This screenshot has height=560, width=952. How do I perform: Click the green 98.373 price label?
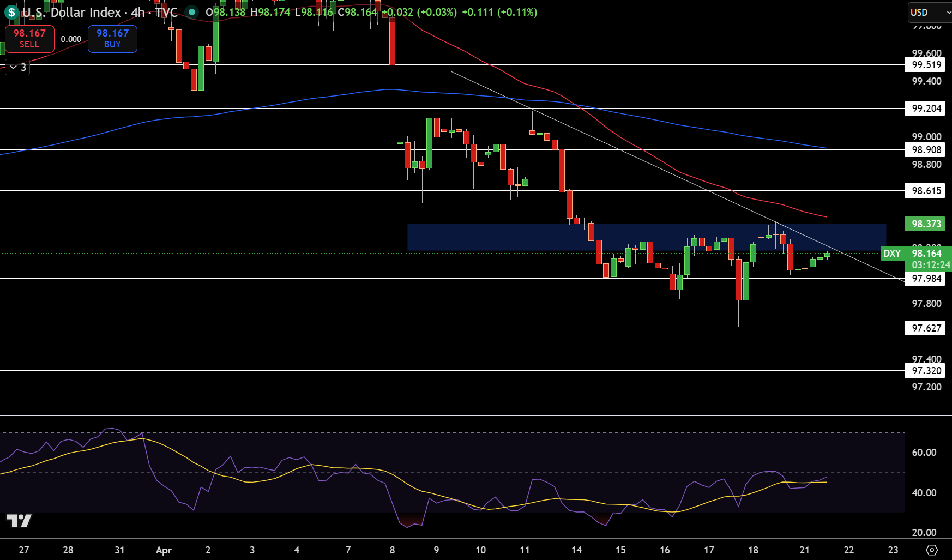tap(926, 224)
